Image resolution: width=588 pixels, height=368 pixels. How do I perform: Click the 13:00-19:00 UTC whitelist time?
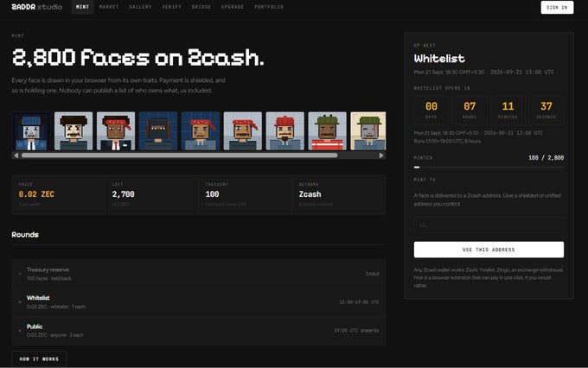coord(359,302)
